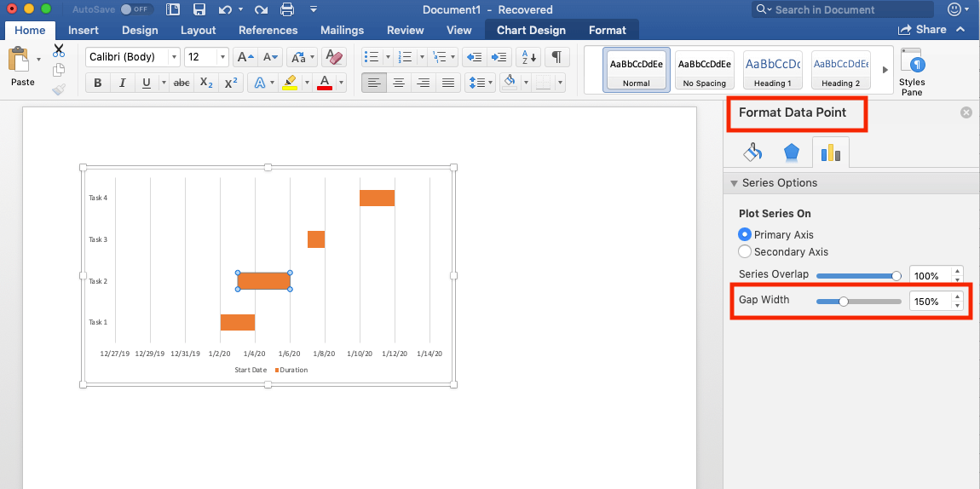Open the Calibri (Body) font dropdown

tap(132, 57)
